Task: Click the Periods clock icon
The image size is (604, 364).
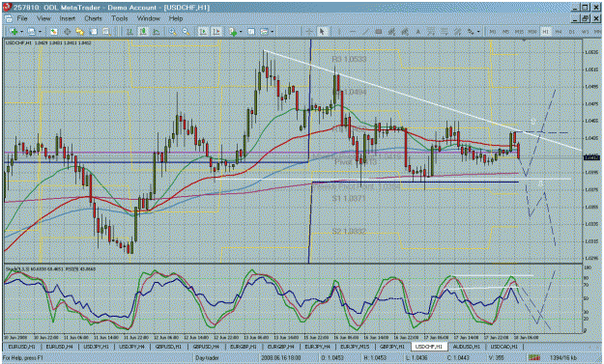Action: point(251,32)
